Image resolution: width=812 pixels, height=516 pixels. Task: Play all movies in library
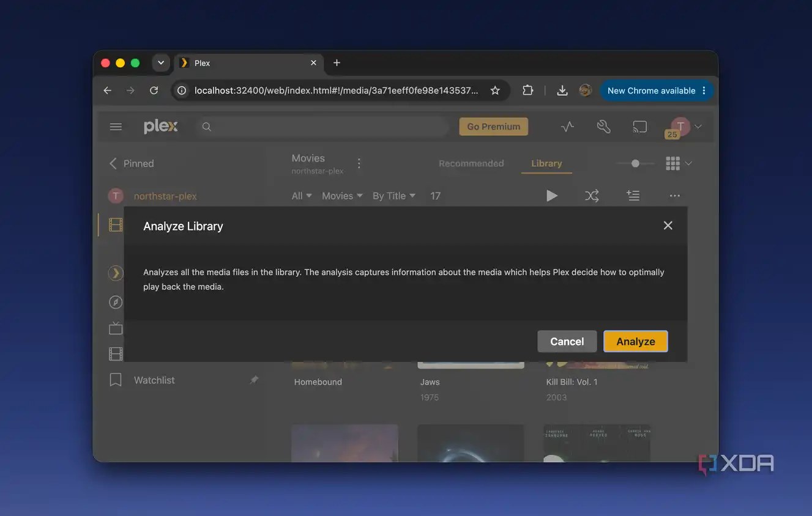point(551,196)
